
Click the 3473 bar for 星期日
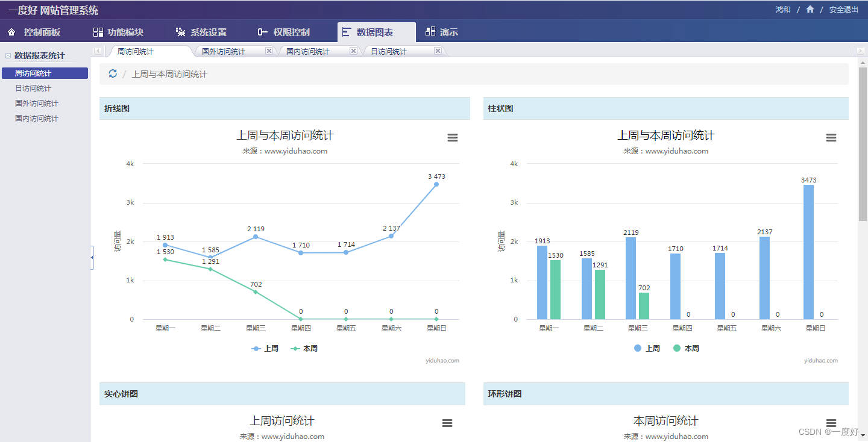tap(809, 252)
